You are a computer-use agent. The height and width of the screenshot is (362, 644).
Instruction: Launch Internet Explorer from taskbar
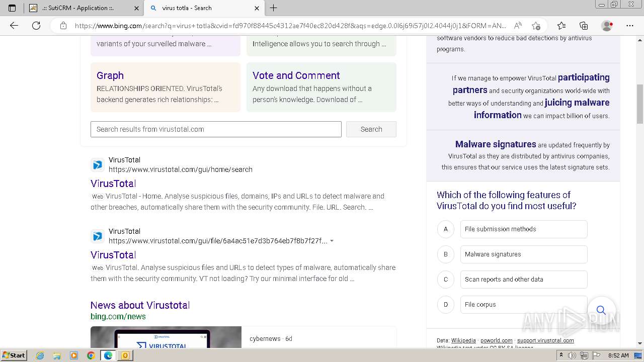click(40, 355)
